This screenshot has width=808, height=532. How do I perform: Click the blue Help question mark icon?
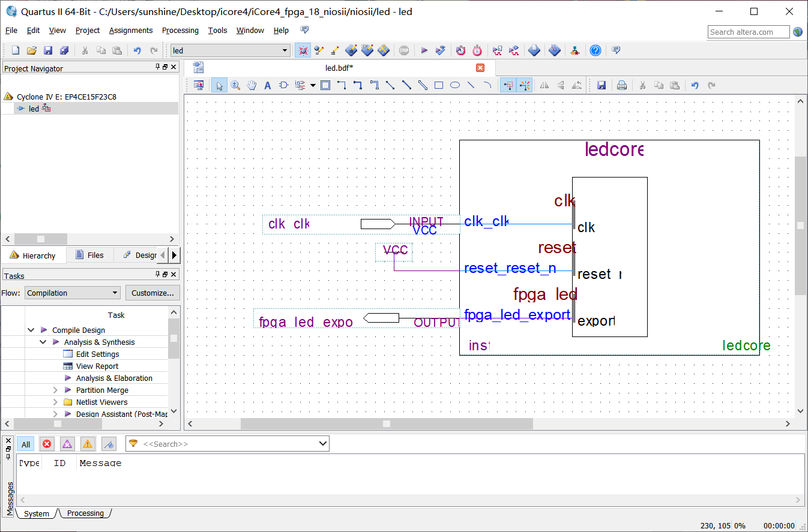click(595, 50)
